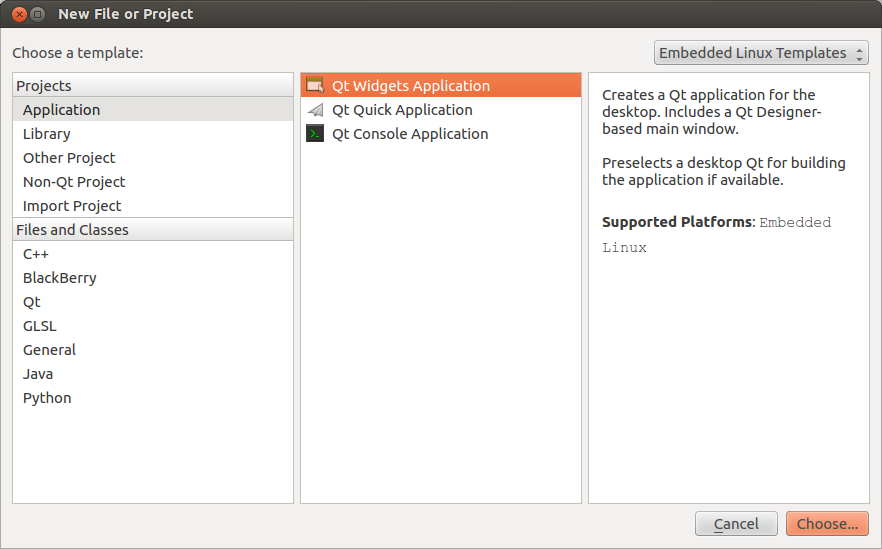Screen dimensions: 882x549
Task: Select the Library project category
Action: pos(153,134)
